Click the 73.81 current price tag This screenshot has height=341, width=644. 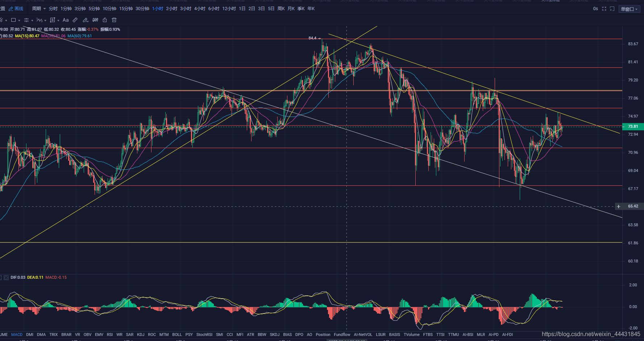point(633,126)
